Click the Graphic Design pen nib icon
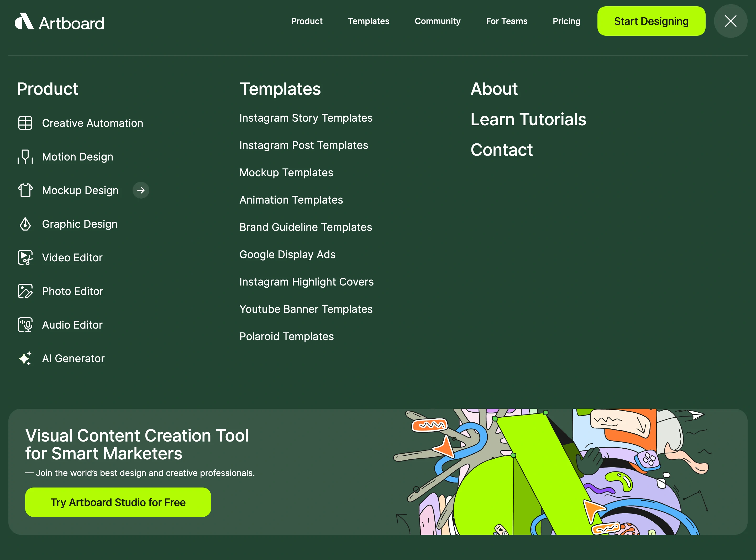The image size is (756, 560). point(25,224)
